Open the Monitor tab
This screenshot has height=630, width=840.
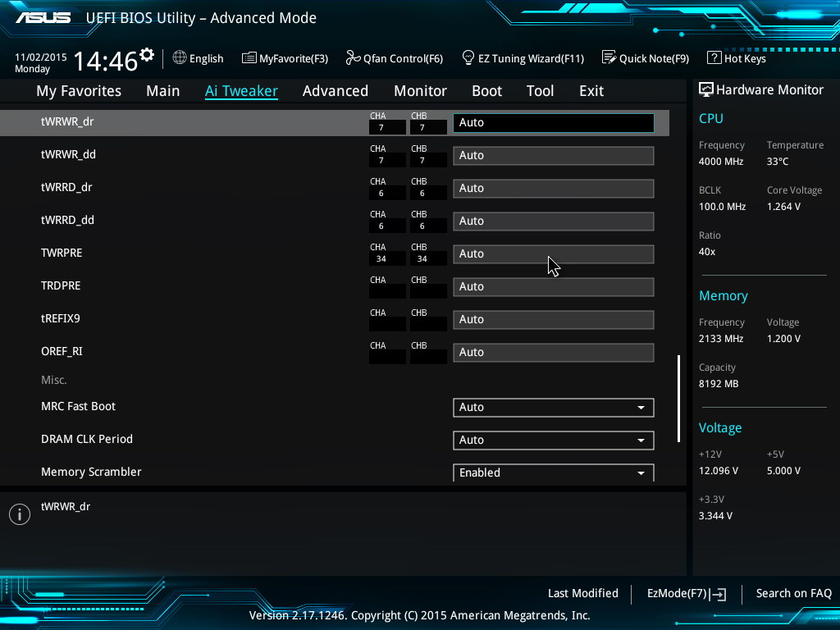(x=420, y=91)
